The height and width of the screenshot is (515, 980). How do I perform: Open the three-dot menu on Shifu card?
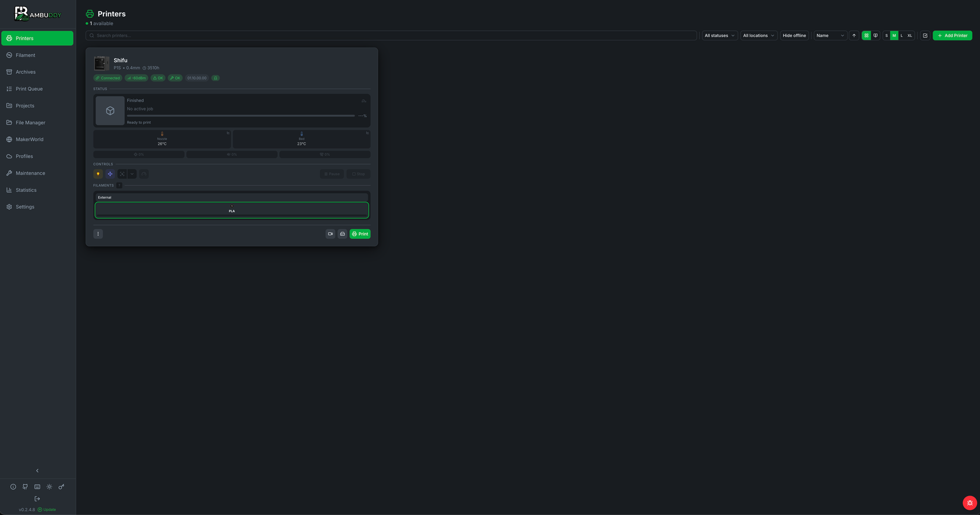click(x=98, y=234)
